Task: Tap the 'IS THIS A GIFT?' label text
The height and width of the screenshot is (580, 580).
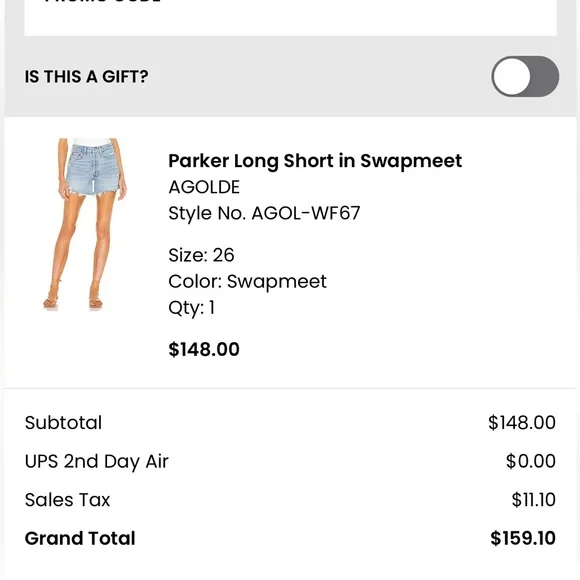Action: point(87,77)
